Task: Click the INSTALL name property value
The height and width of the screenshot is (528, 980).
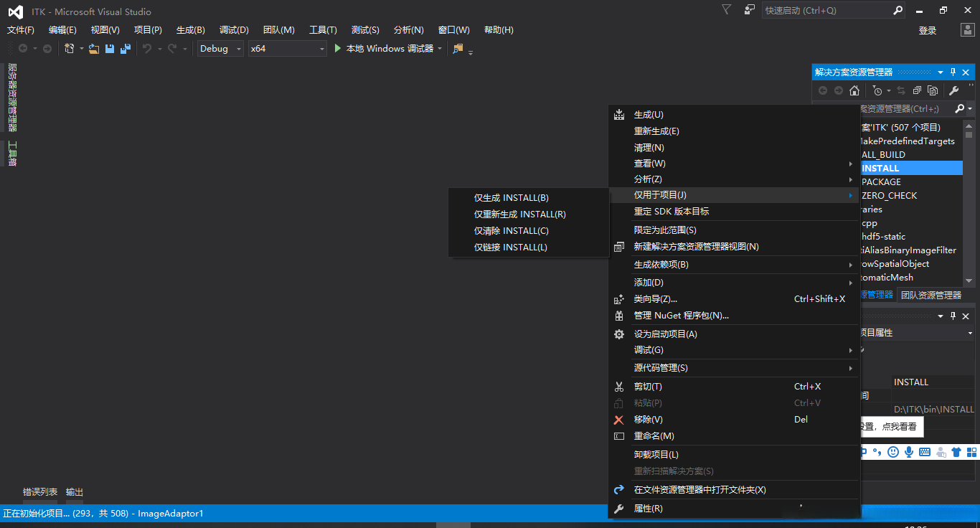Action: [x=933, y=382]
